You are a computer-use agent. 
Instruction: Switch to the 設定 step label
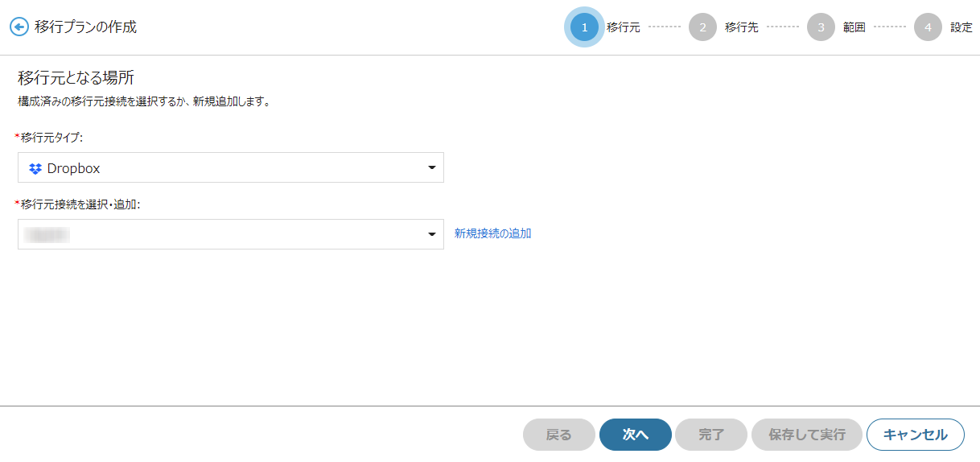pos(961,27)
